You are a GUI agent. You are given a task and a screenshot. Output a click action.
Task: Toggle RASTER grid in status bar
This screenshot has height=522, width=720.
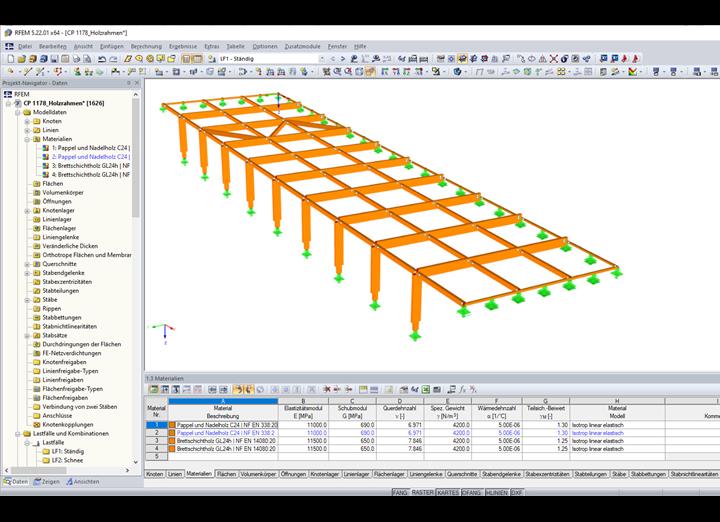pos(422,492)
